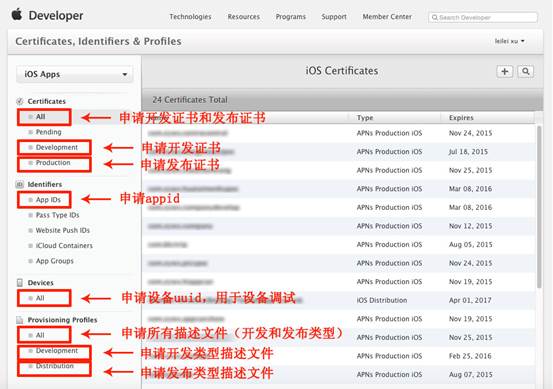
Task: Click the Provisioning Profiles document icon
Action: 20,320
